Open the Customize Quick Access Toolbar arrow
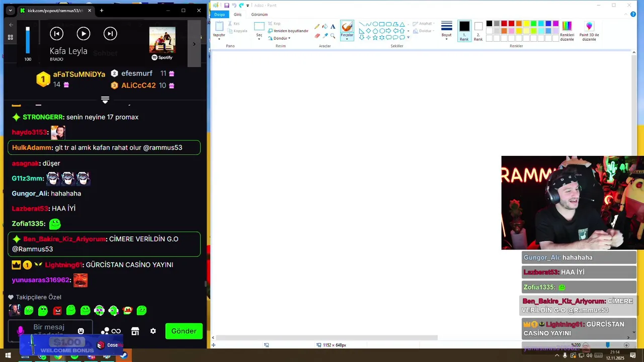The image size is (644, 362). (248, 6)
